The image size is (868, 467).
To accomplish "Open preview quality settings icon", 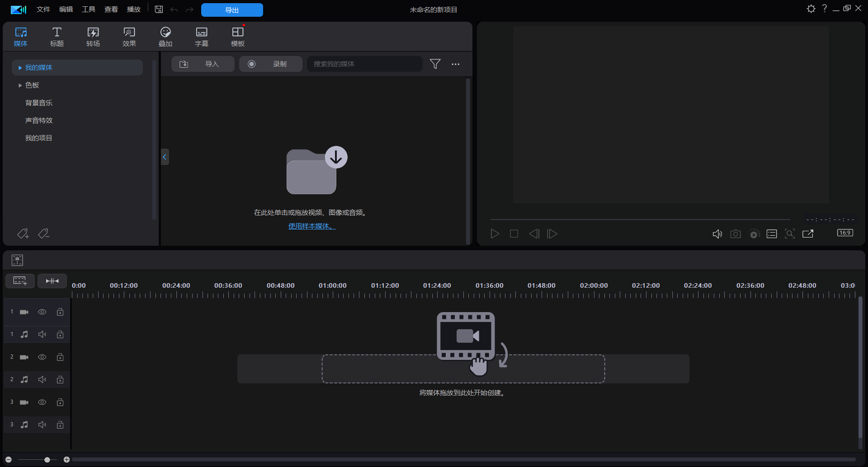I will click(755, 234).
